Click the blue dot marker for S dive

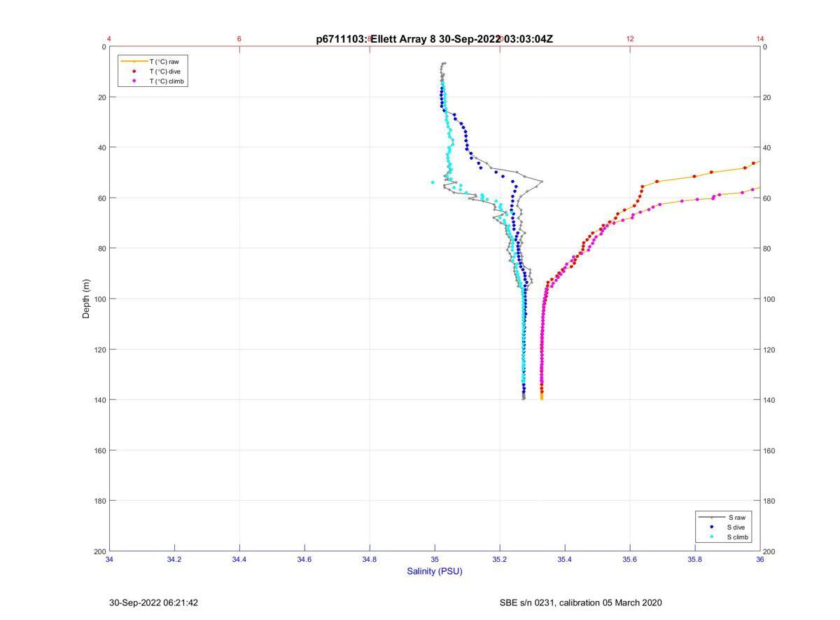point(711,527)
